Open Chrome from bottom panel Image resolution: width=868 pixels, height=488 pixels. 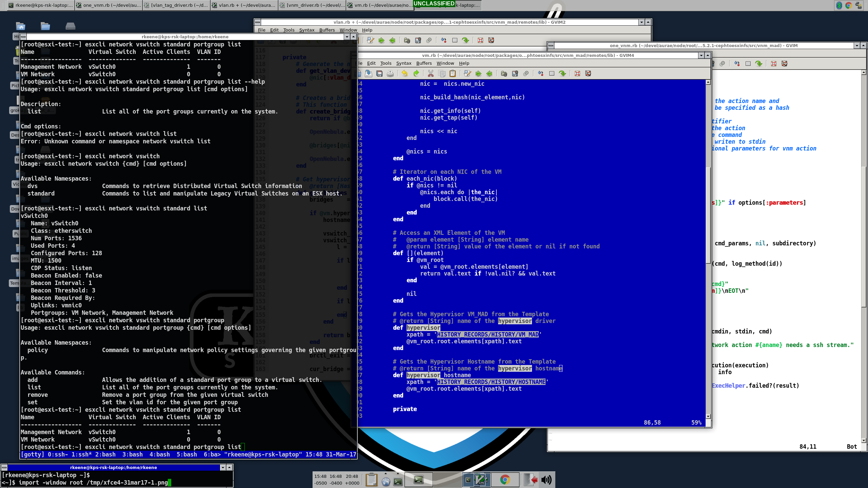[505, 480]
